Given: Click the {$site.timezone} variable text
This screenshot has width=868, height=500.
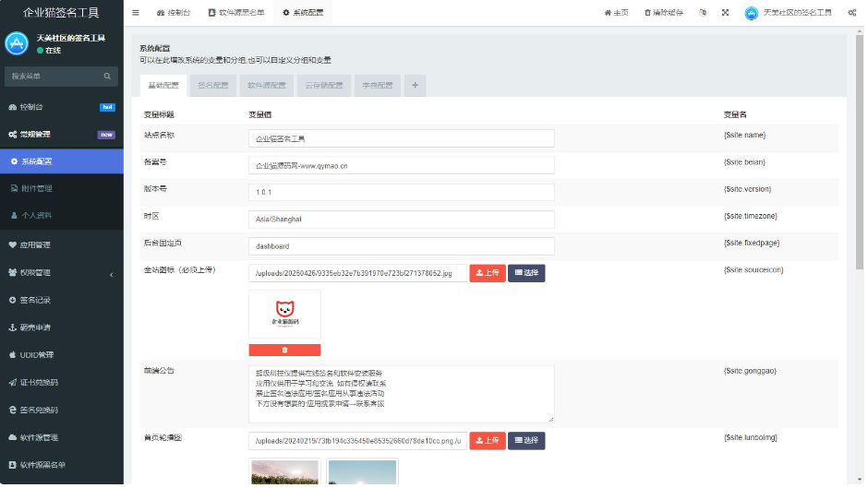Looking at the screenshot, I should tap(750, 216).
